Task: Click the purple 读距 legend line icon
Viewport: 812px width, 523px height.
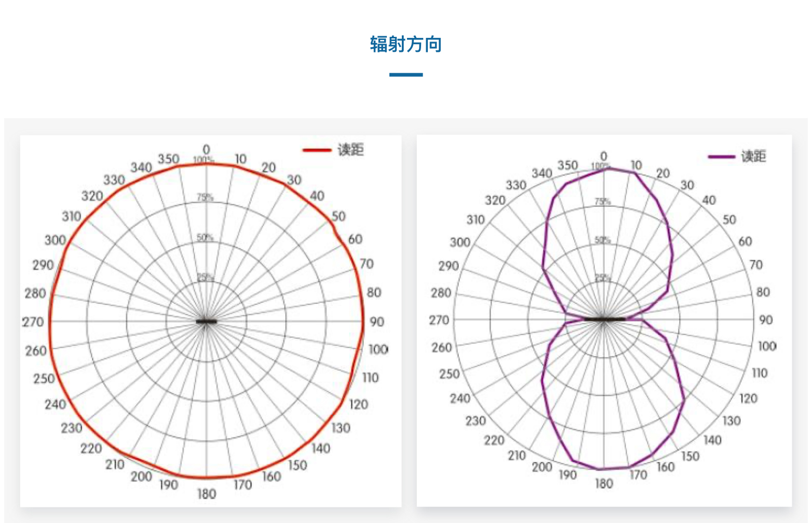Action: click(x=722, y=157)
